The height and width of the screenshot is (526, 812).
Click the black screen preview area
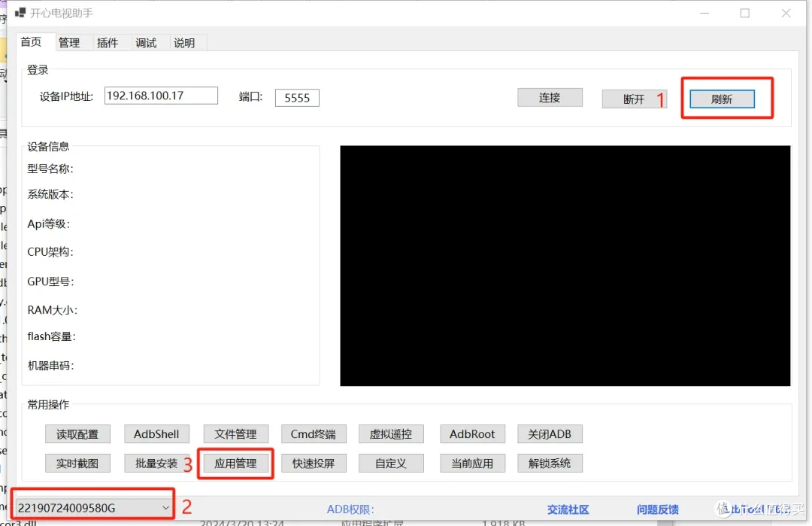click(565, 266)
